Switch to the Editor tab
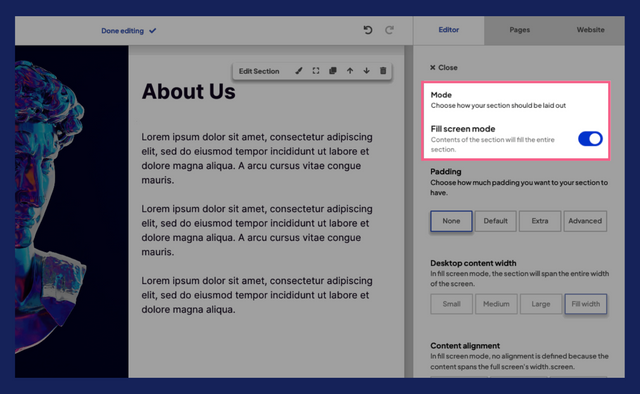This screenshot has height=394, width=640. [449, 30]
